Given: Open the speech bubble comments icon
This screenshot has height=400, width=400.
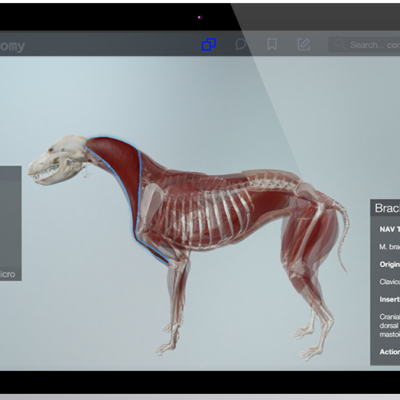Looking at the screenshot, I should pyautogui.click(x=240, y=44).
